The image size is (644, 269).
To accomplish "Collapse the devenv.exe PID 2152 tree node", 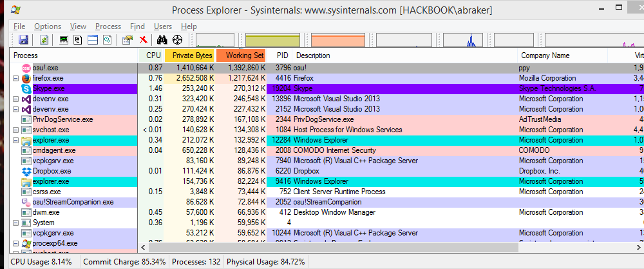I will click(16, 109).
